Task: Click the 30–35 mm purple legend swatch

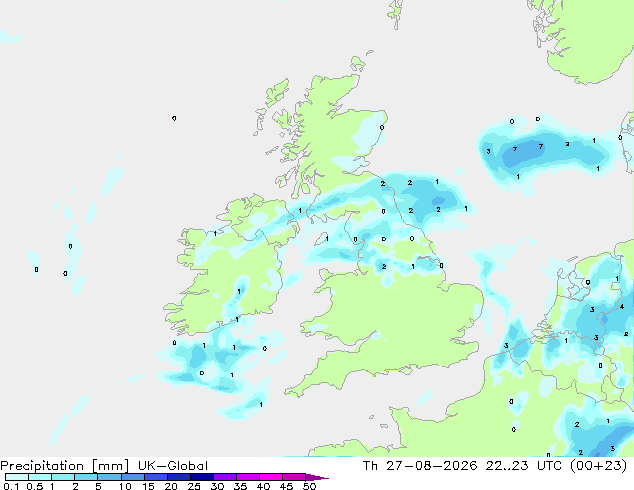Action: (x=225, y=477)
